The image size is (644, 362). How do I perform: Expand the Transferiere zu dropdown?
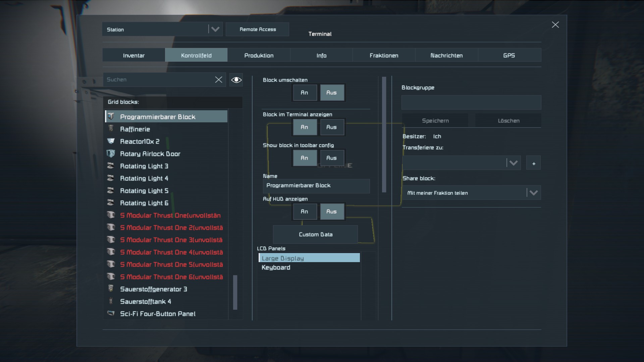(x=513, y=163)
